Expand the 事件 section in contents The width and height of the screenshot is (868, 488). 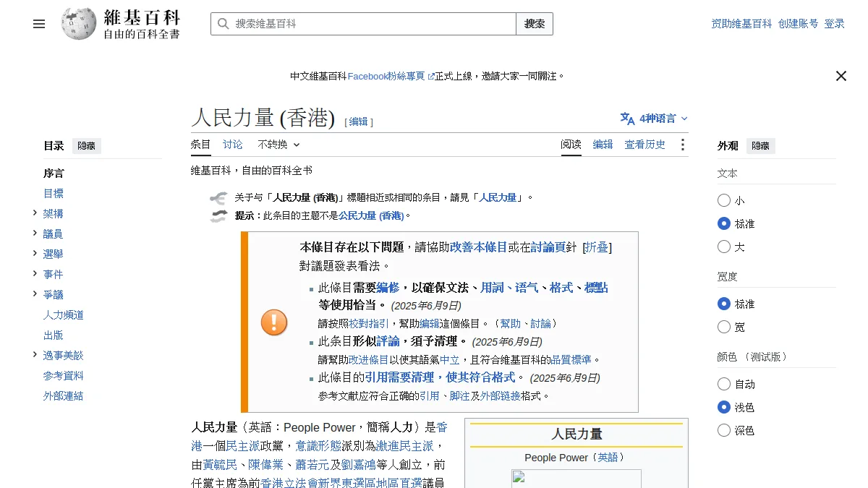pyautogui.click(x=35, y=273)
